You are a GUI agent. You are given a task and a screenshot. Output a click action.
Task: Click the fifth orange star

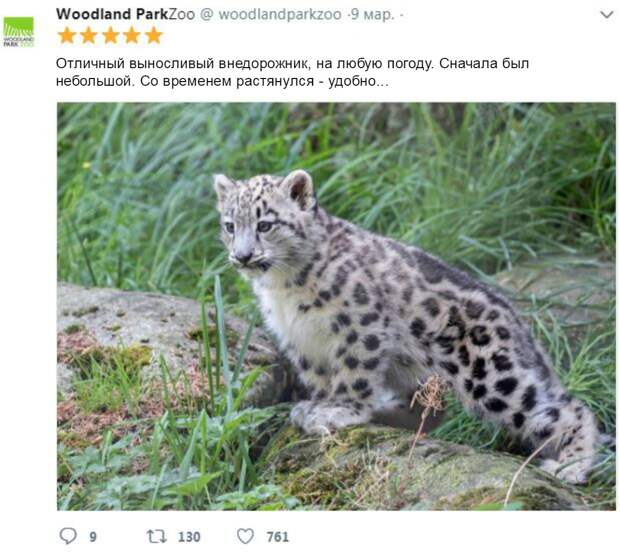(153, 36)
